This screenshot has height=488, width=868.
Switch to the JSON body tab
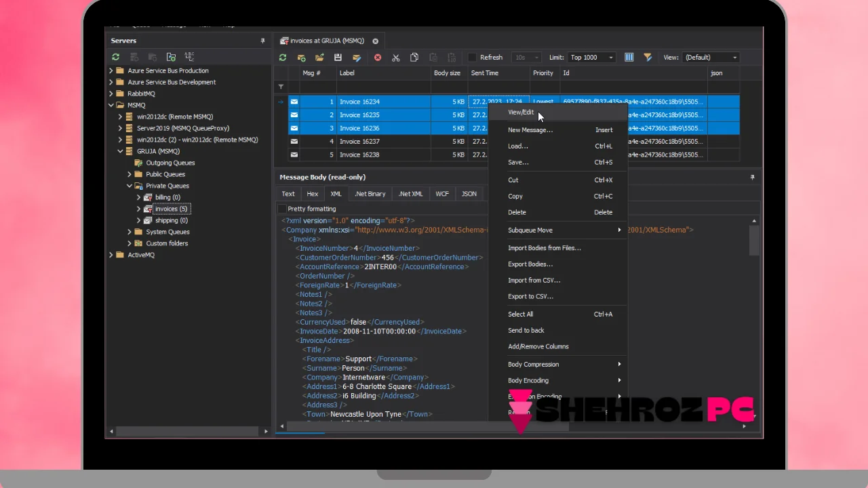469,194
